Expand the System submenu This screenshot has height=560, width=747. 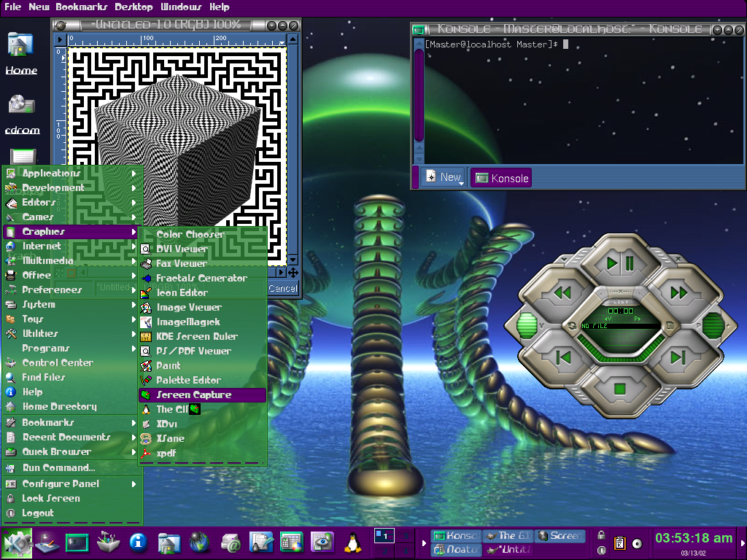tap(71, 305)
